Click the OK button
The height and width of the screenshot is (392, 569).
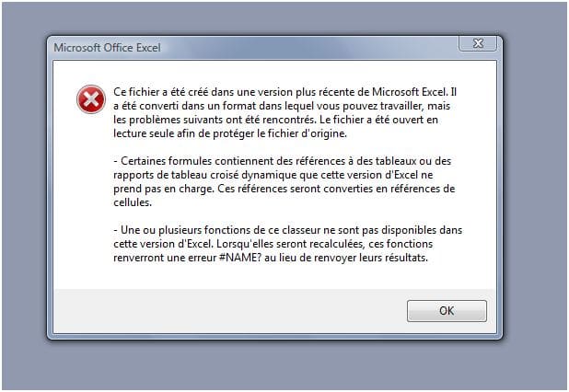tap(447, 310)
